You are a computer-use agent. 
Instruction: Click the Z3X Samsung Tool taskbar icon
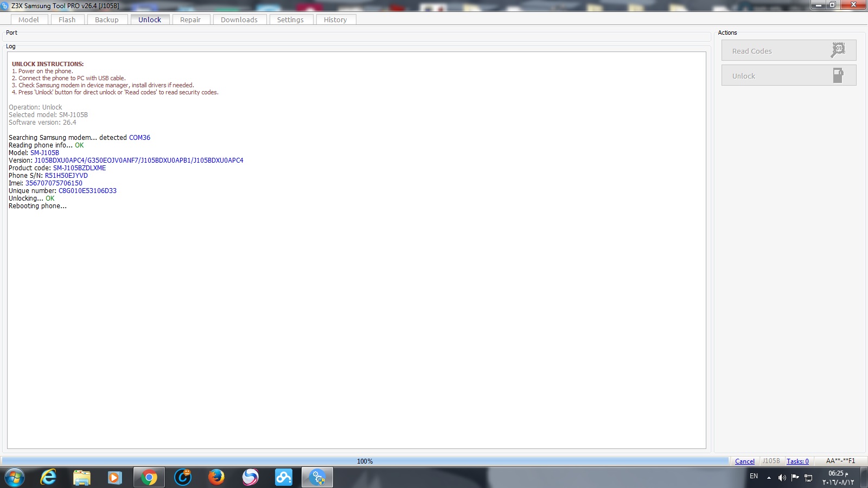click(x=317, y=478)
